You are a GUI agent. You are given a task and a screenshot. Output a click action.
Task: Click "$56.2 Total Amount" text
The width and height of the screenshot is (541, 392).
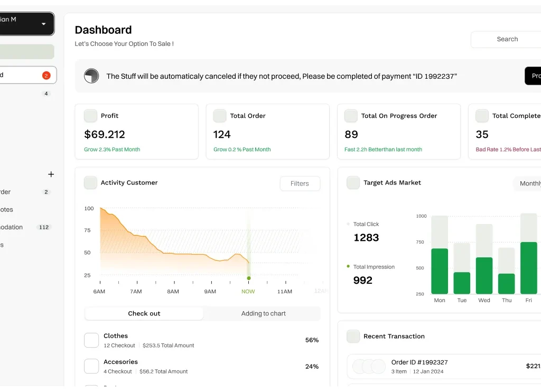coord(164,371)
